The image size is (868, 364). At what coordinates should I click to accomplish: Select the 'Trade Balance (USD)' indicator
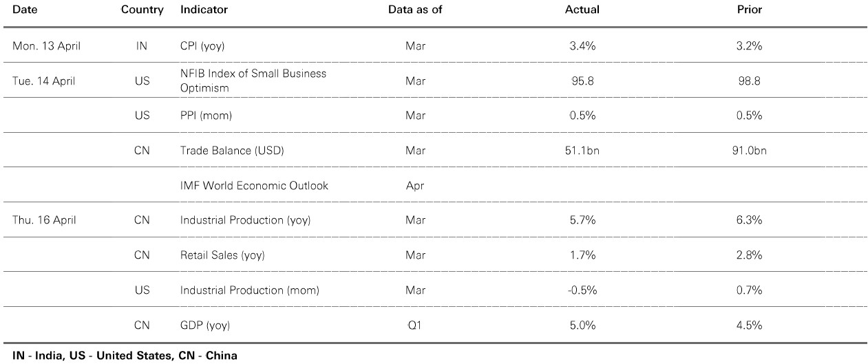(x=231, y=151)
